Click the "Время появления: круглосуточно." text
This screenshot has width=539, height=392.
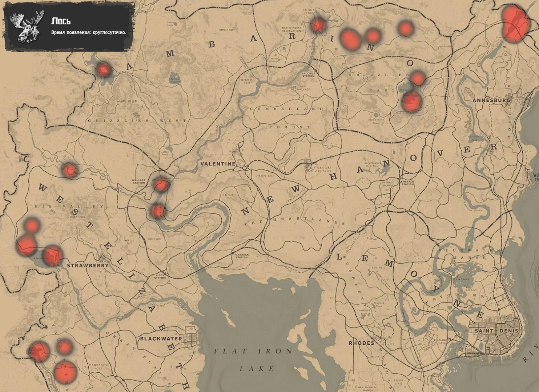click(88, 32)
